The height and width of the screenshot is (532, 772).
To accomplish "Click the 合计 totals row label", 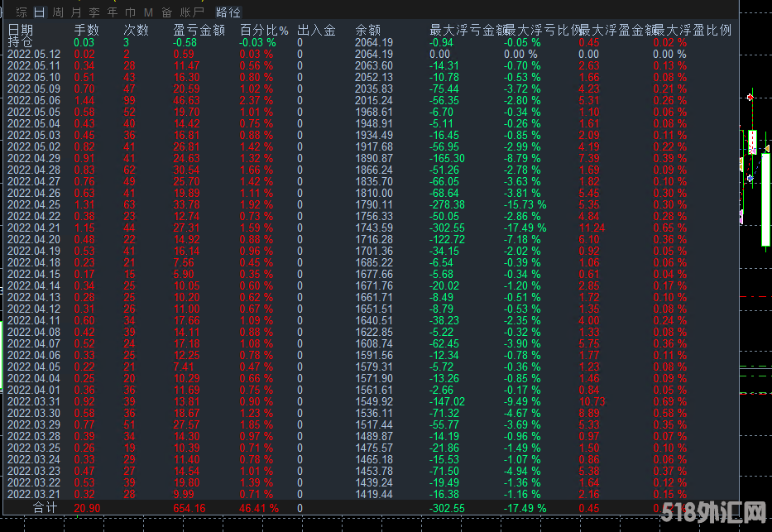I will [46, 507].
